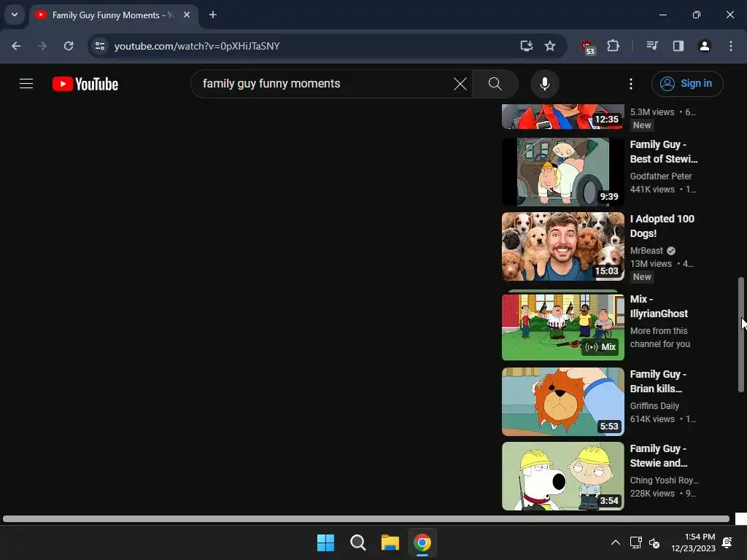The image size is (747, 560).
Task: Click Mix - IllyrianGhost title
Action: coord(659,306)
